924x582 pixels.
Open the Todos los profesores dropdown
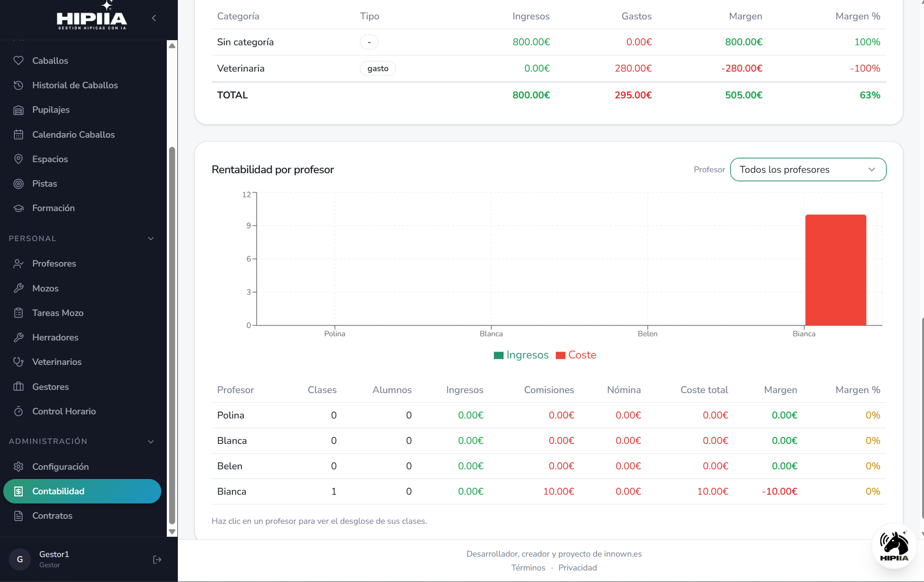pyautogui.click(x=808, y=170)
